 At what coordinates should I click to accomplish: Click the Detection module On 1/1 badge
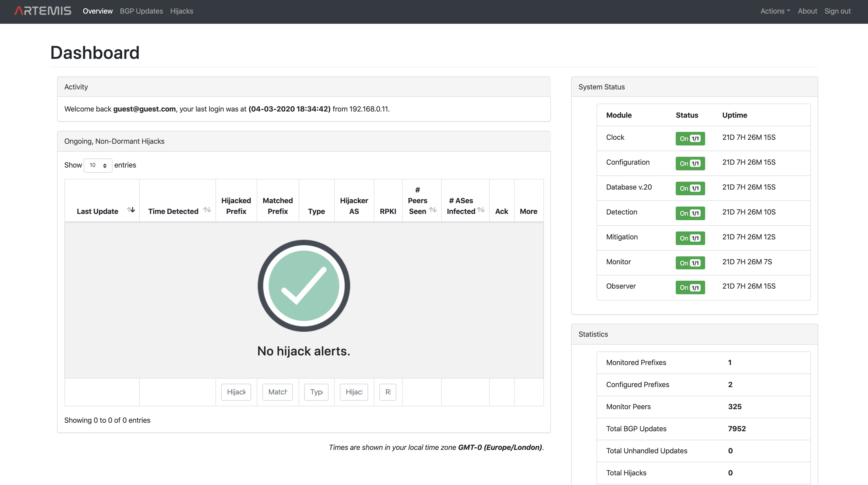[690, 213]
